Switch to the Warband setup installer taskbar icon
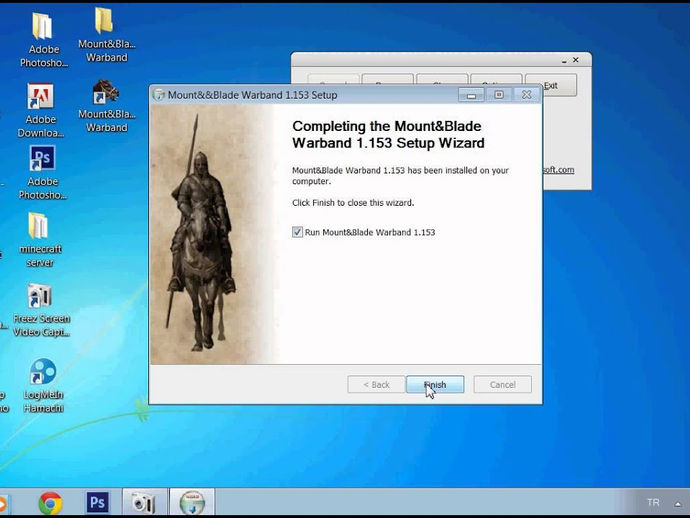The width and height of the screenshot is (690, 518). pos(192,502)
